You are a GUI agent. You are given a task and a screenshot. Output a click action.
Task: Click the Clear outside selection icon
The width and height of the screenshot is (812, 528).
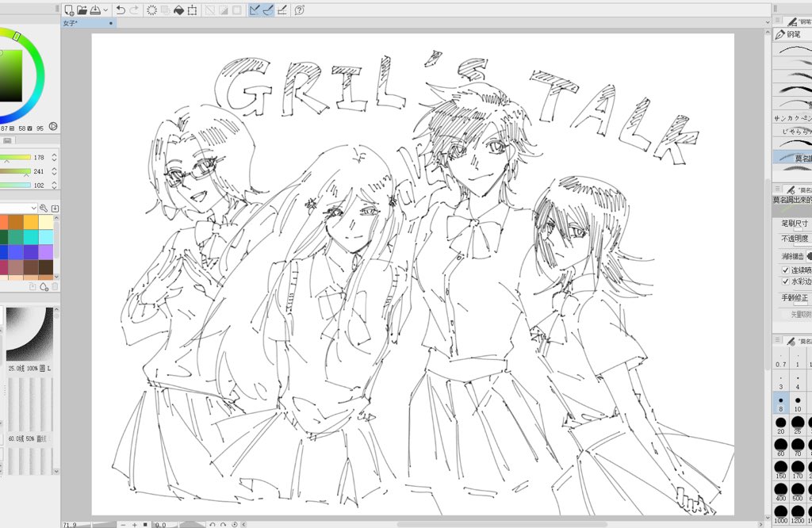point(165,10)
